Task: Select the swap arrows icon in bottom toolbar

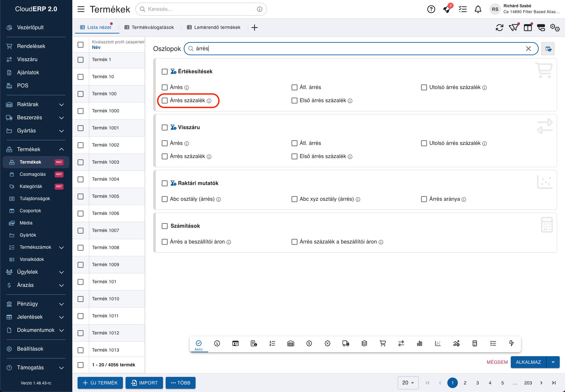Action: 401,343
